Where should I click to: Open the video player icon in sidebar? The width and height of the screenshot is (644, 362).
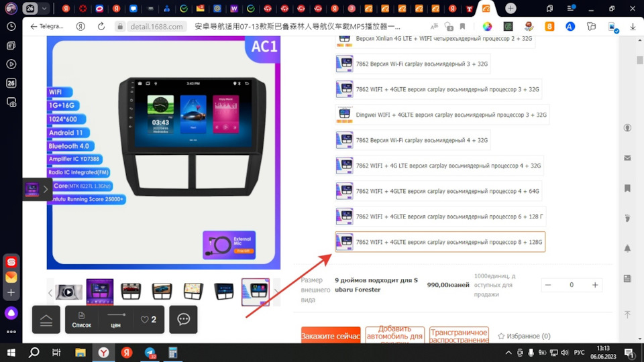point(11,64)
